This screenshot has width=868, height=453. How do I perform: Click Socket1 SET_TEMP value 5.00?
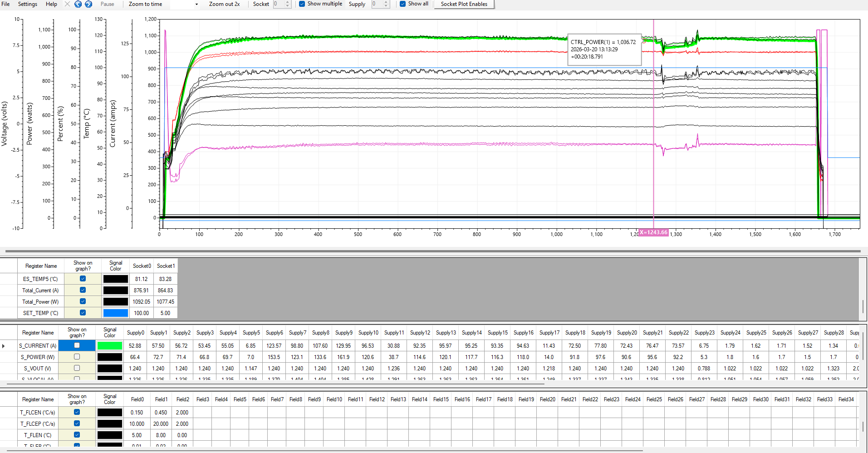tap(166, 313)
